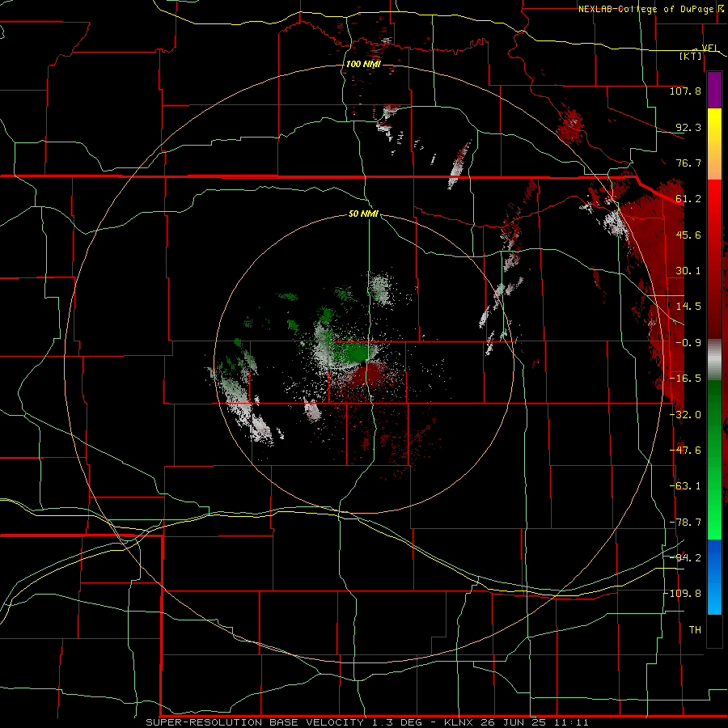Click the TH threshold label
This screenshot has width=728, height=728.
pyautogui.click(x=695, y=629)
